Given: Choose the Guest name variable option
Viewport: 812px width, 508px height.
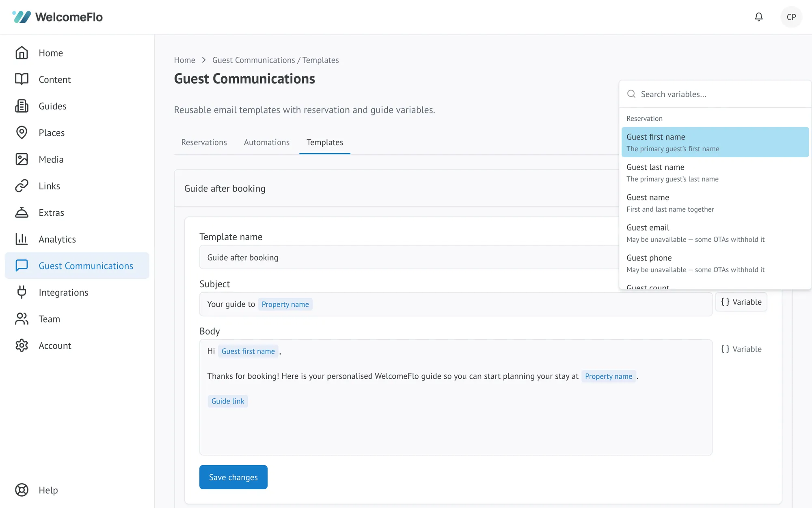Looking at the screenshot, I should coord(715,203).
